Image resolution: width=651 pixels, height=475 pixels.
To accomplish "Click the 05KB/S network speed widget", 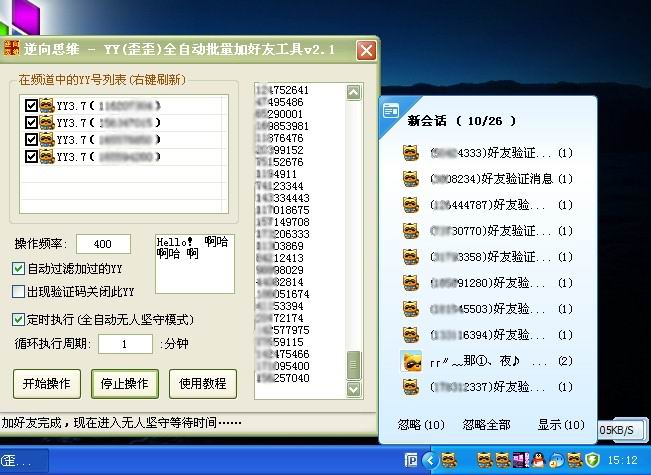I will tap(622, 430).
